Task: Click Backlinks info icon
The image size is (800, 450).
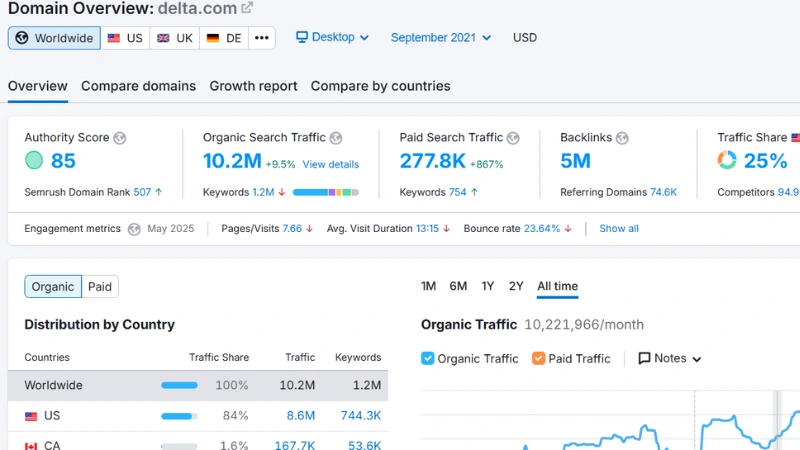Action: 622,138
